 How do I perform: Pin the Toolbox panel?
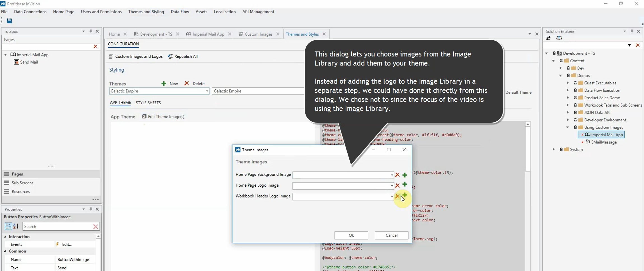tap(90, 31)
